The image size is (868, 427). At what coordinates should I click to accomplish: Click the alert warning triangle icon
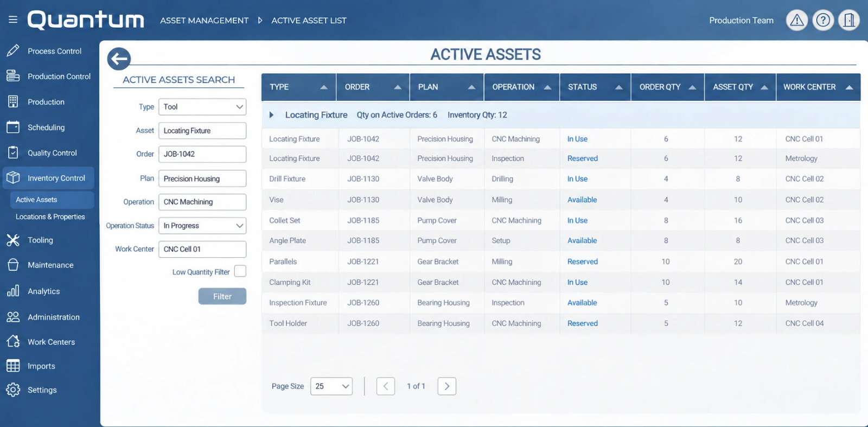796,20
